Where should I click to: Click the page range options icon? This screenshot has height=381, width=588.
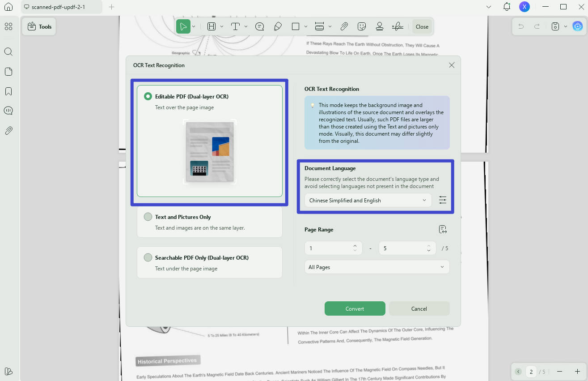click(443, 230)
